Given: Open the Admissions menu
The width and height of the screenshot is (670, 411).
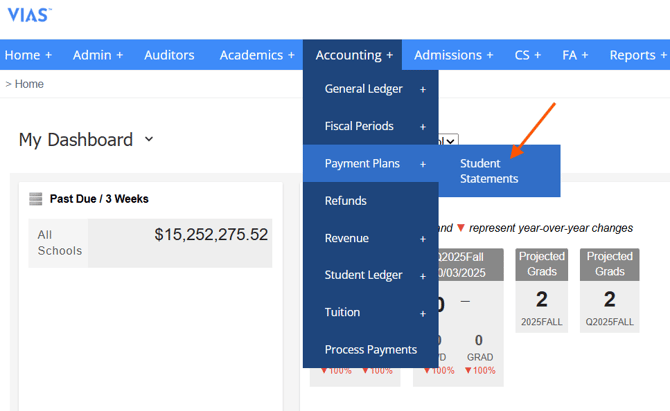Looking at the screenshot, I should (453, 55).
